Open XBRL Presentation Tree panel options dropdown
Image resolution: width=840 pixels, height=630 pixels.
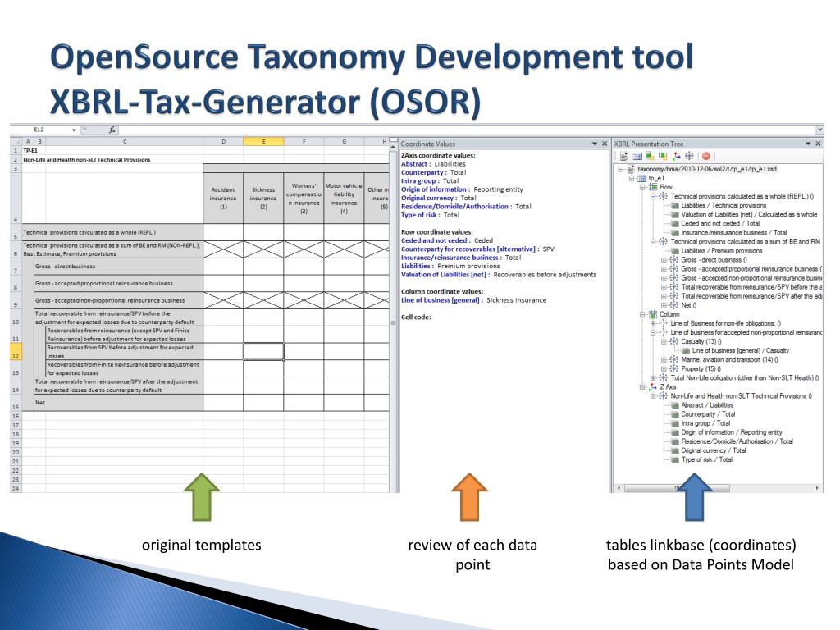(808, 144)
